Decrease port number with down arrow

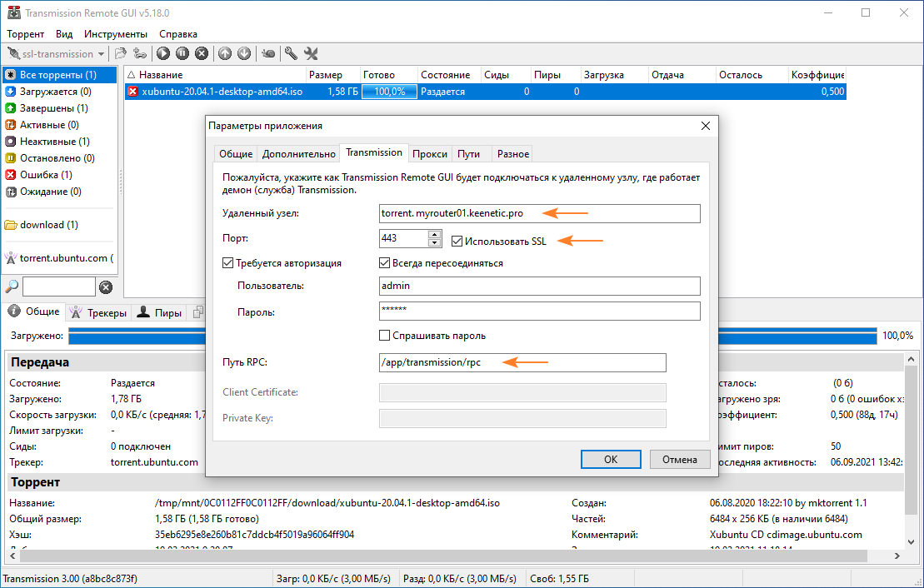434,243
